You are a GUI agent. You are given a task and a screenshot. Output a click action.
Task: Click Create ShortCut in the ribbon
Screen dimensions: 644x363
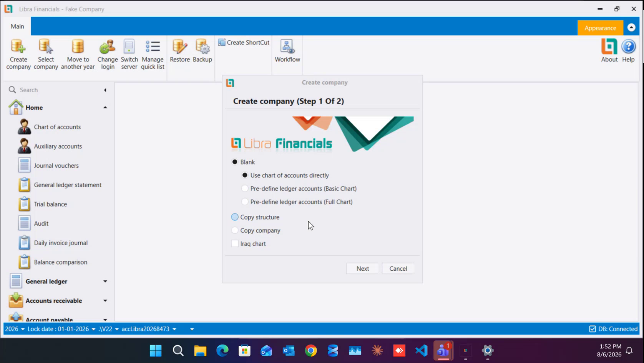click(244, 42)
